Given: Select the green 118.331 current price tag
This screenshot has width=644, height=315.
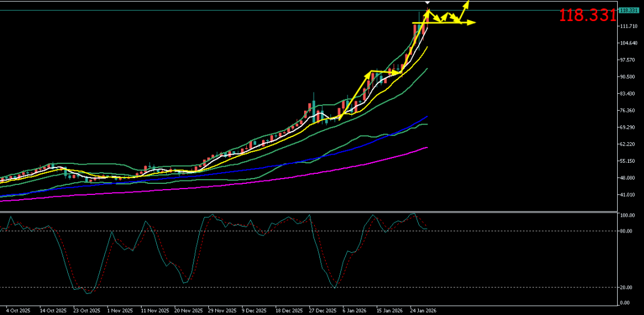Looking at the screenshot, I should click(628, 10).
